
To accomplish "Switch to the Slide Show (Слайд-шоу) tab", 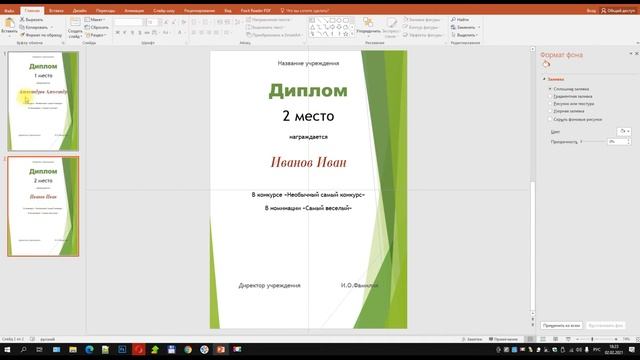I will [164, 11].
